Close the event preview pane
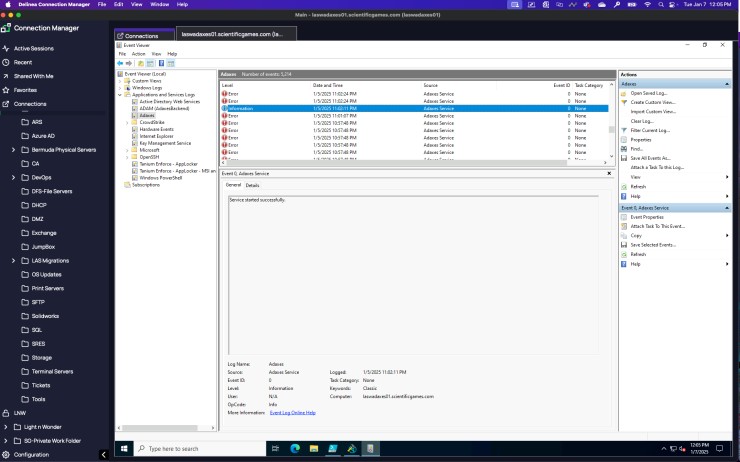Screen dimensions: 740x462 (x=609, y=173)
